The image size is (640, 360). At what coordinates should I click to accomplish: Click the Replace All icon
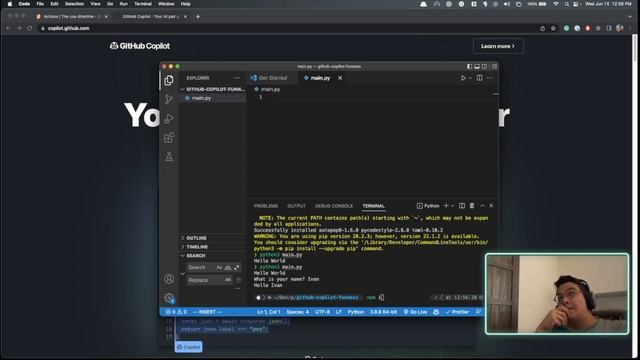[x=238, y=280]
